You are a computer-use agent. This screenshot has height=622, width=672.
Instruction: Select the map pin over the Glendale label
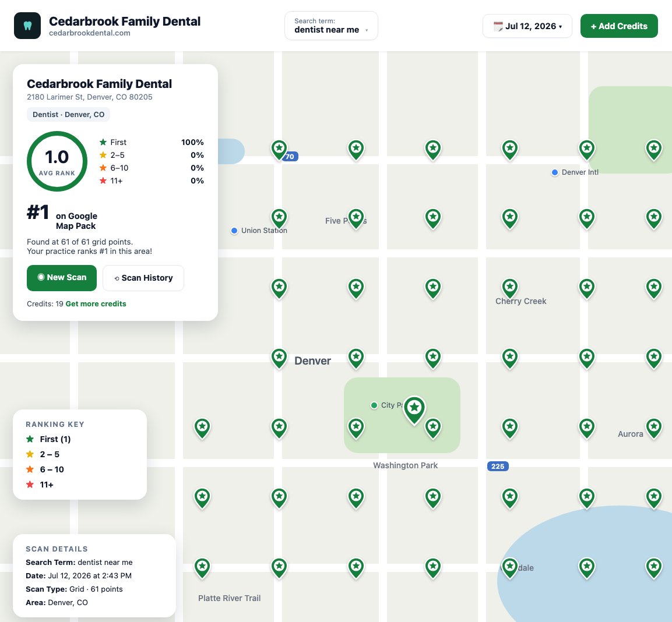(510, 568)
